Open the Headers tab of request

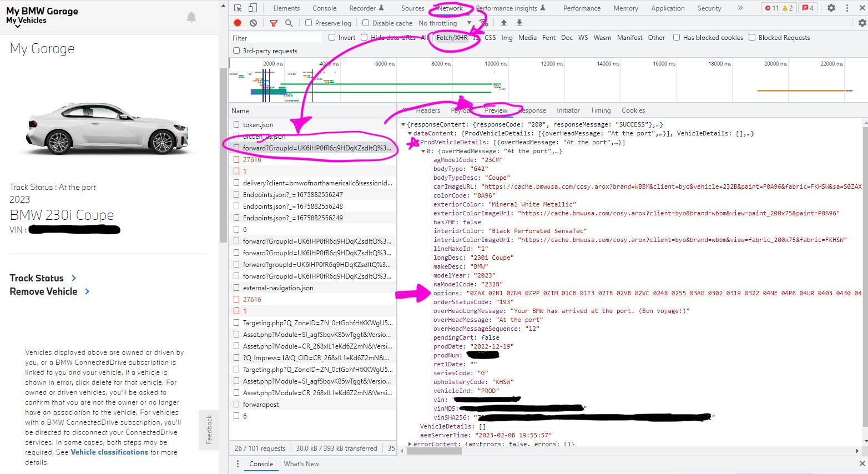pyautogui.click(x=428, y=110)
